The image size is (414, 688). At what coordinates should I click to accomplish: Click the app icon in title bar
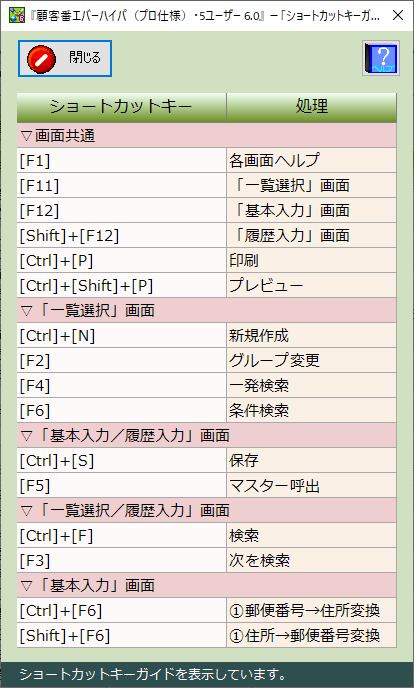click(x=17, y=16)
